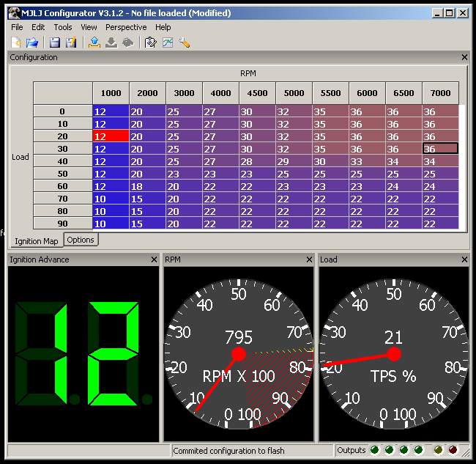Click the Save As floppy-with-pencil icon
This screenshot has height=464, width=476.
coord(71,43)
